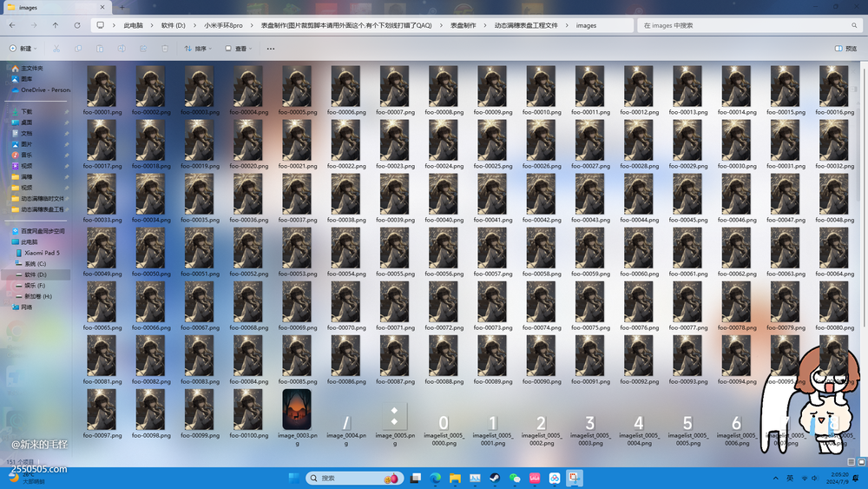Open the See more ellipsis menu
The image size is (868, 489).
coord(271,49)
